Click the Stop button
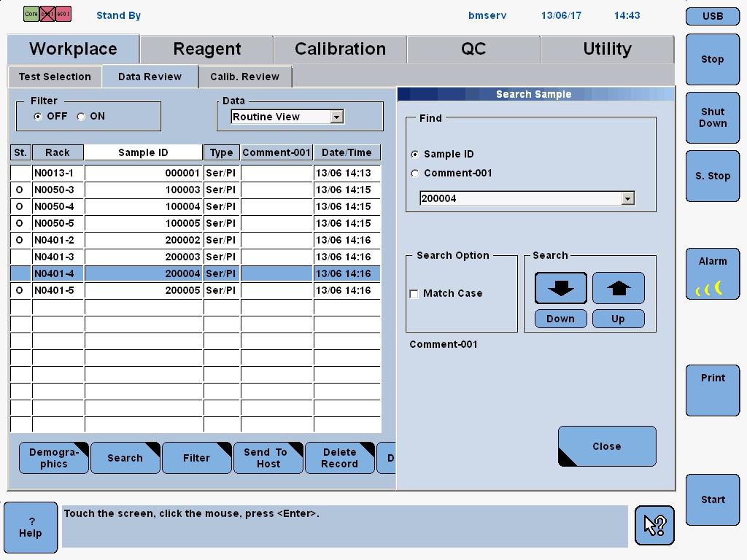 tap(713, 60)
